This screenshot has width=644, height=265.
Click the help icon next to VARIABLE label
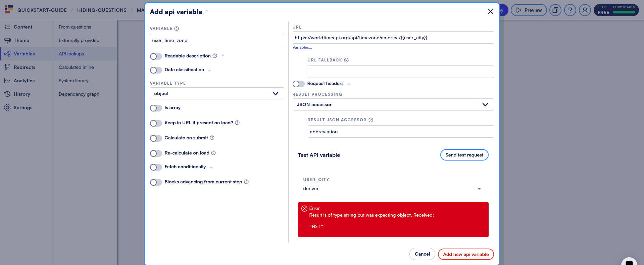(x=177, y=29)
